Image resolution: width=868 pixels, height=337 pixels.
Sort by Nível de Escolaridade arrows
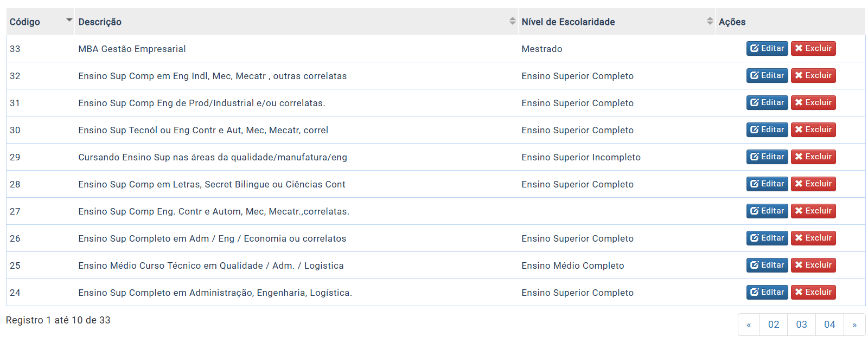coord(710,21)
